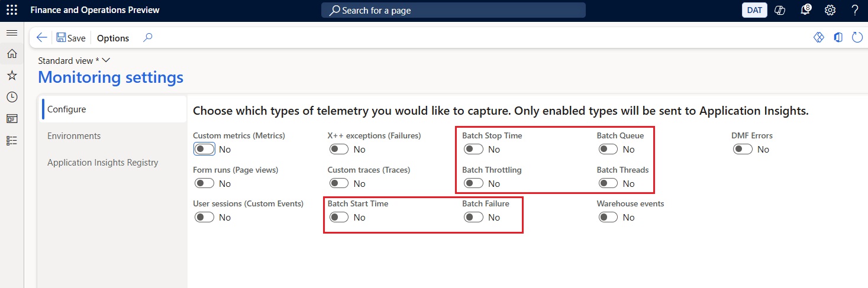Turn on X++ exceptions (Failures) toggle
Screen dimensions: 868x288
339,150
